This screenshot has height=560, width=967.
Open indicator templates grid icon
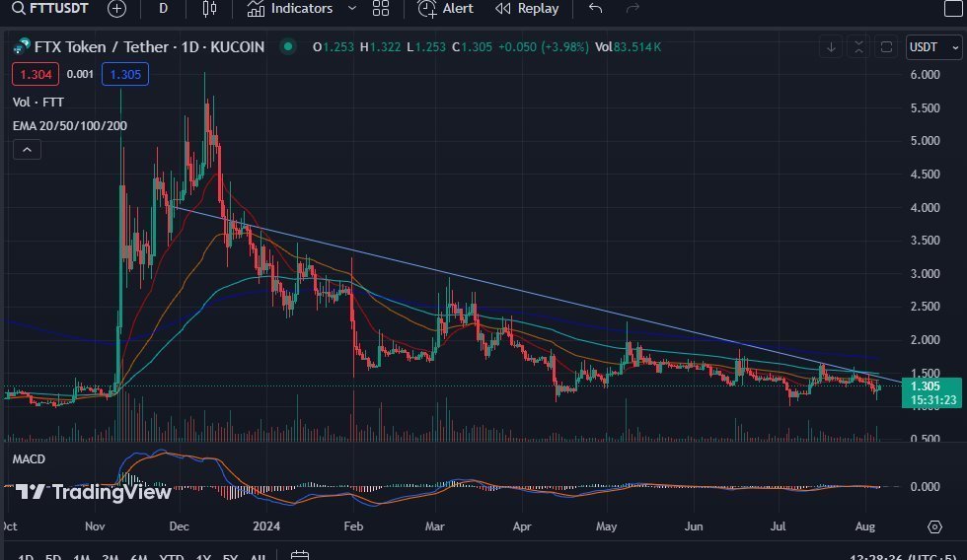point(381,9)
